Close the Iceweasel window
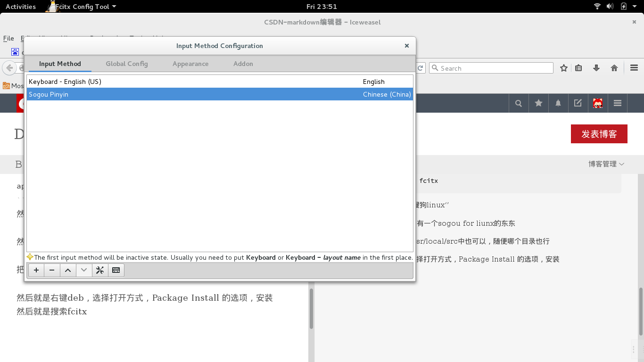 point(634,22)
